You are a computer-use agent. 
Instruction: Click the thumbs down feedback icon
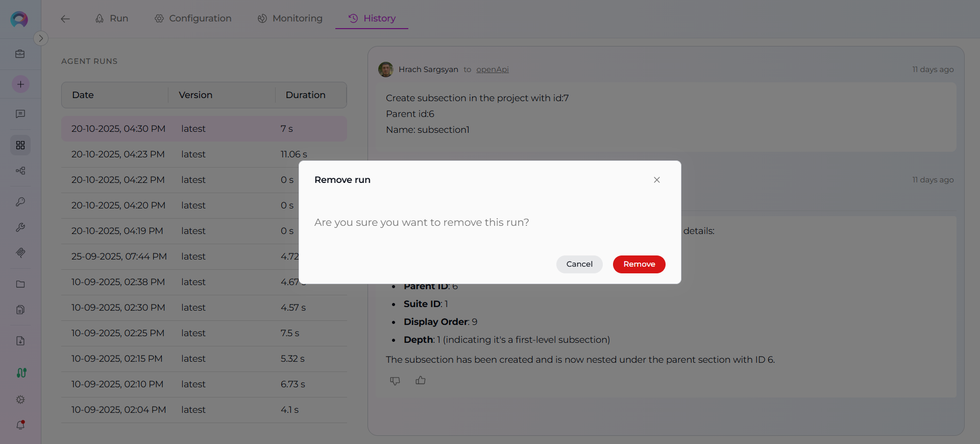click(x=395, y=381)
